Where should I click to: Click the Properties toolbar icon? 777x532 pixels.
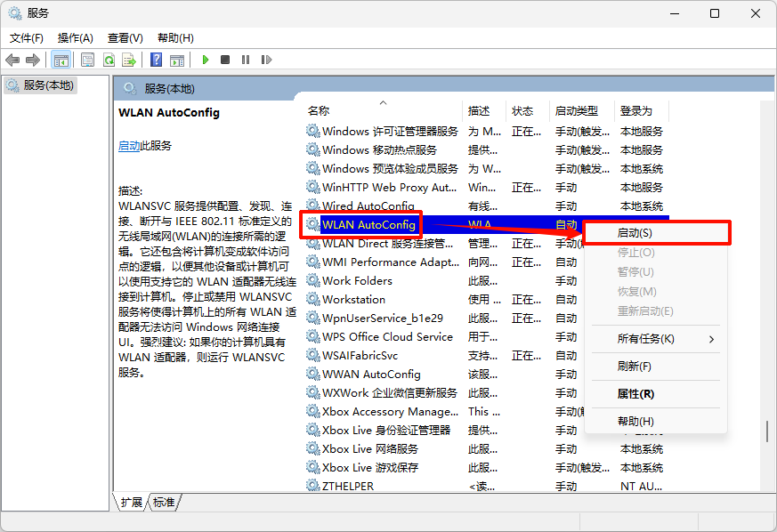point(88,60)
